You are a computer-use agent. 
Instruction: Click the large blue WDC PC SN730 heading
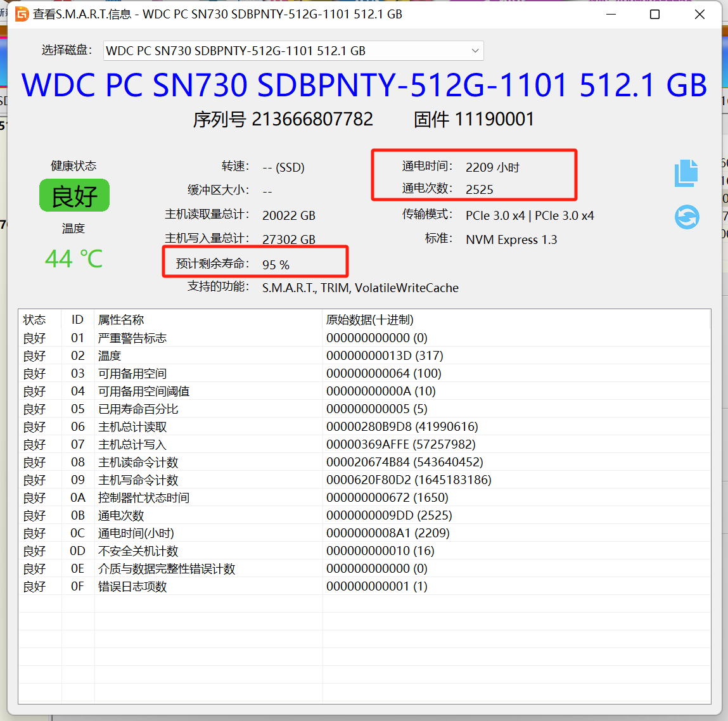pos(364,85)
